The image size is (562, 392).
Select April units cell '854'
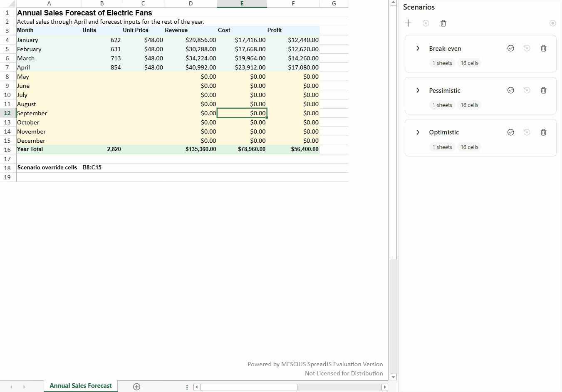click(x=102, y=67)
